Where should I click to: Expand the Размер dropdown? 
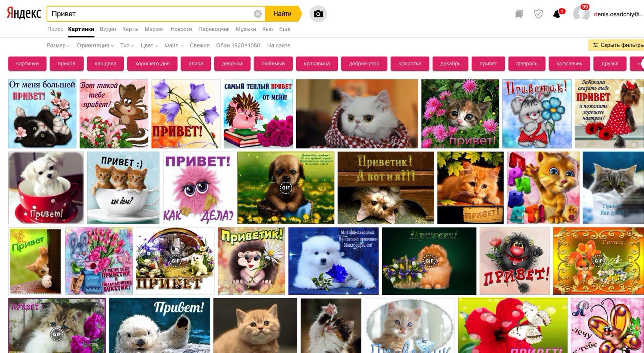(58, 45)
